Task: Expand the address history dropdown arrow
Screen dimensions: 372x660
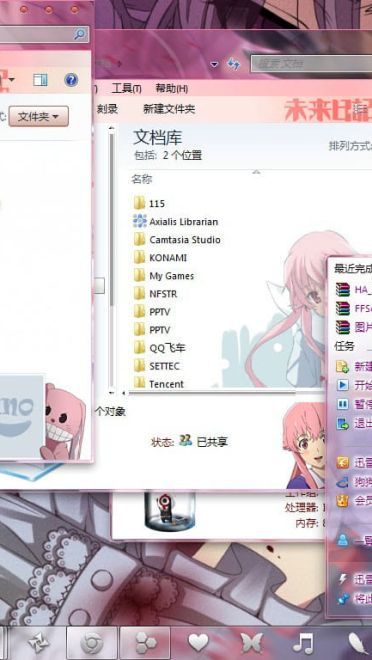Action: 215,64
